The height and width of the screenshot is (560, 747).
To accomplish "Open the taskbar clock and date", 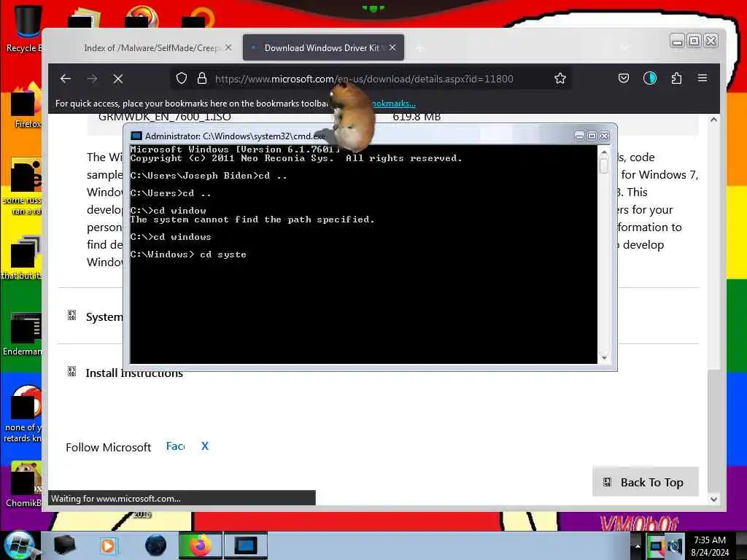I will tap(710, 545).
